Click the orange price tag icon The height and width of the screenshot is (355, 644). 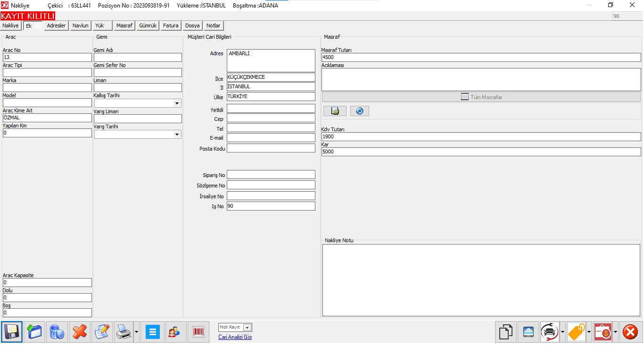tap(576, 332)
